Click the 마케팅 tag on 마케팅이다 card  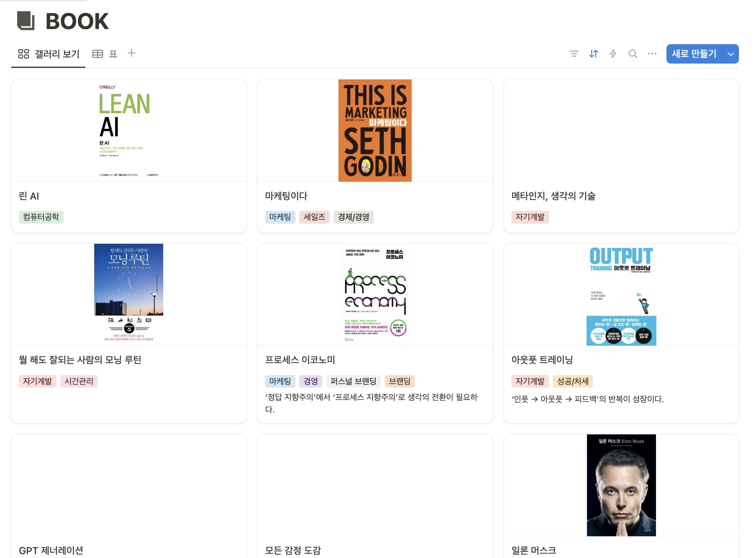pyautogui.click(x=280, y=217)
